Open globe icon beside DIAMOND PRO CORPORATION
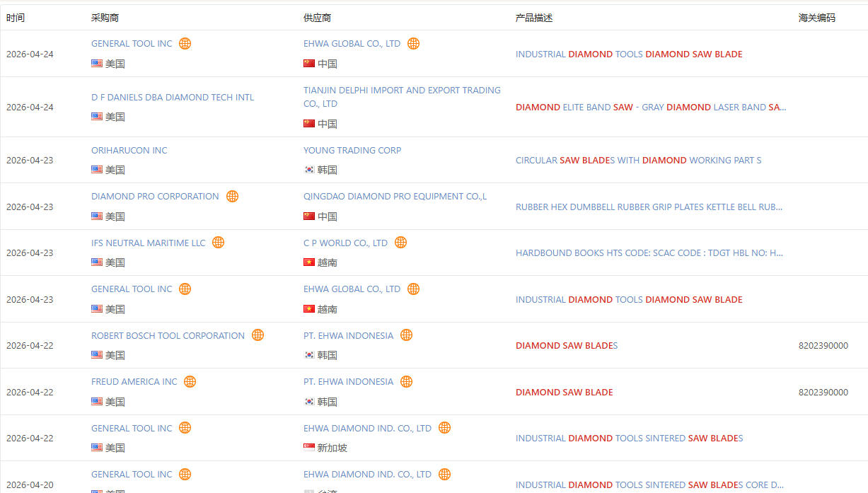This screenshot has height=493, width=868. point(232,196)
